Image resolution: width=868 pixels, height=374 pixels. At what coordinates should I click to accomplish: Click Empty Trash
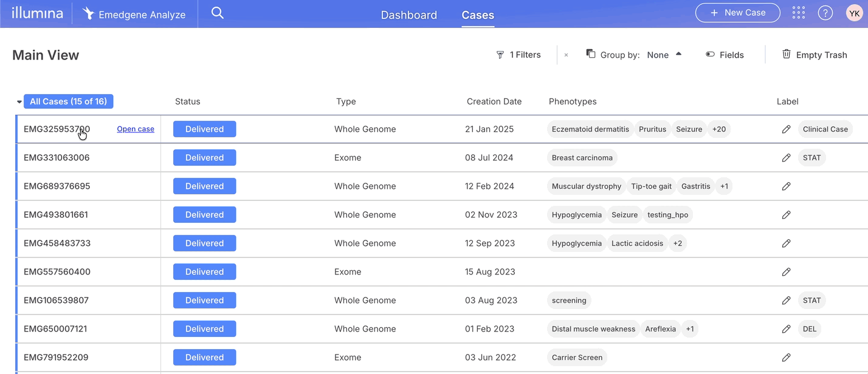(x=815, y=55)
